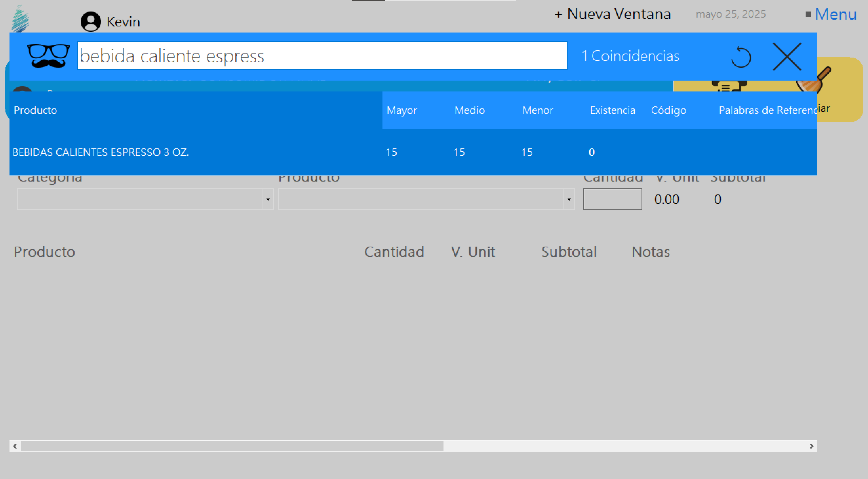Click + Nueva Ventana
Viewport: 868px width, 479px height.
(612, 14)
